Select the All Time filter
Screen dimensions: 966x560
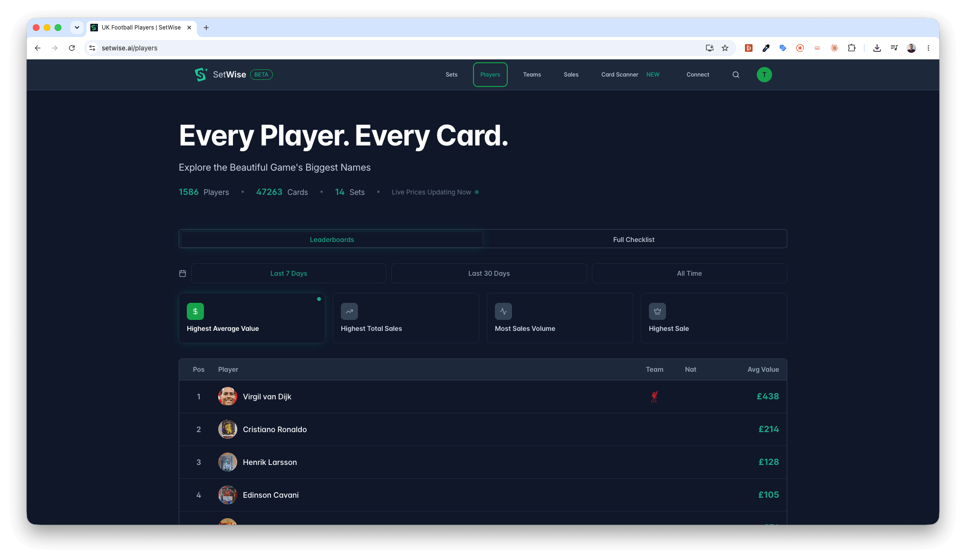689,273
